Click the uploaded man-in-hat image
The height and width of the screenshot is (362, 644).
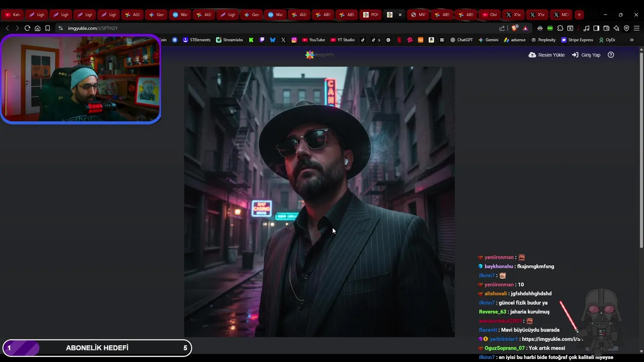point(319,202)
